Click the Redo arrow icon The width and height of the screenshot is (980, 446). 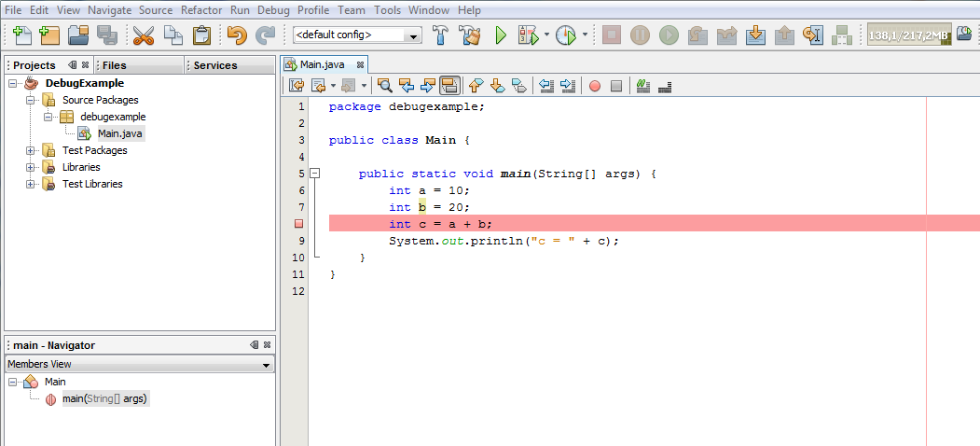coord(266,35)
